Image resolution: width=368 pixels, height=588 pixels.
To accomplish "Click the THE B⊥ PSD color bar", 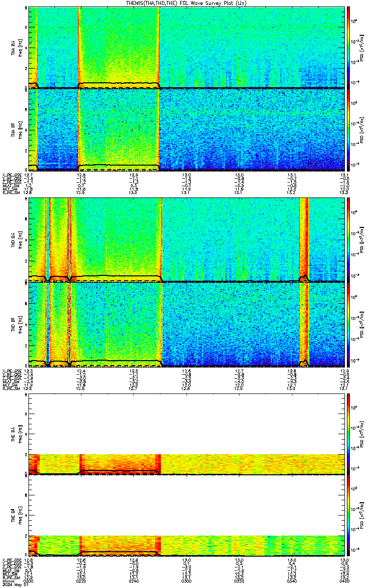I will (x=349, y=434).
